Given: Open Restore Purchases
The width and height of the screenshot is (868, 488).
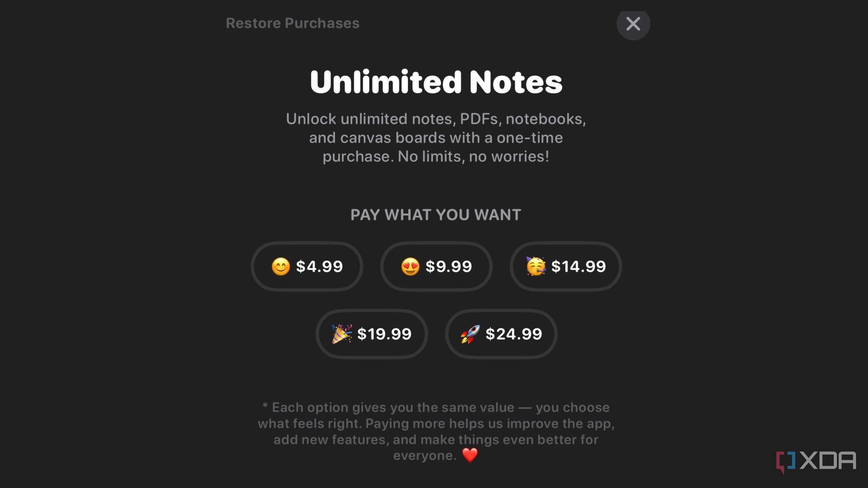Looking at the screenshot, I should 293,23.
